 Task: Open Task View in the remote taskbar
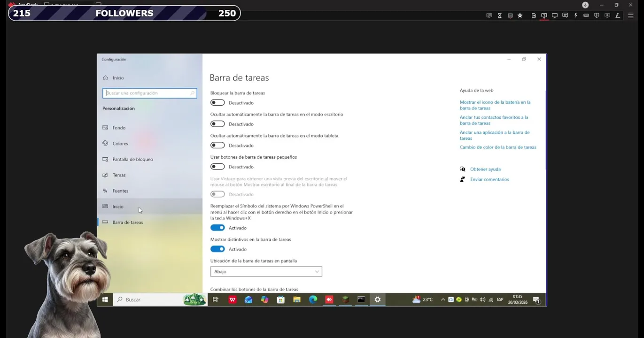[x=216, y=300]
